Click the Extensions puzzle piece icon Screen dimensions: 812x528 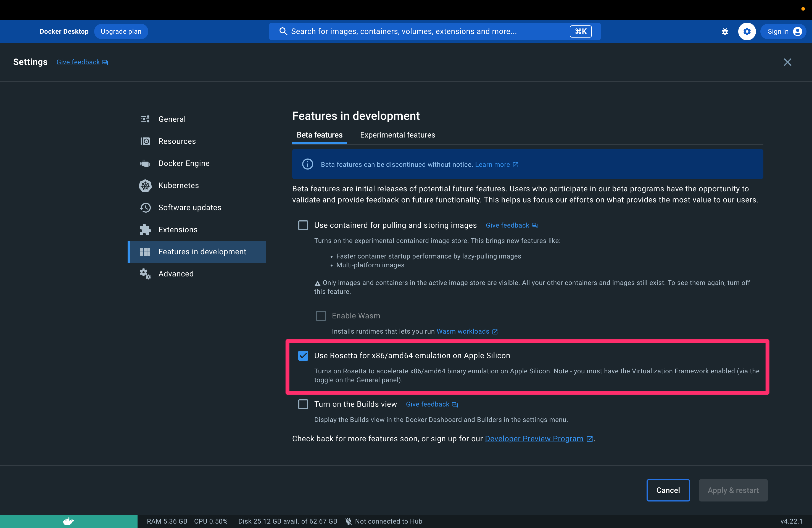pos(145,229)
